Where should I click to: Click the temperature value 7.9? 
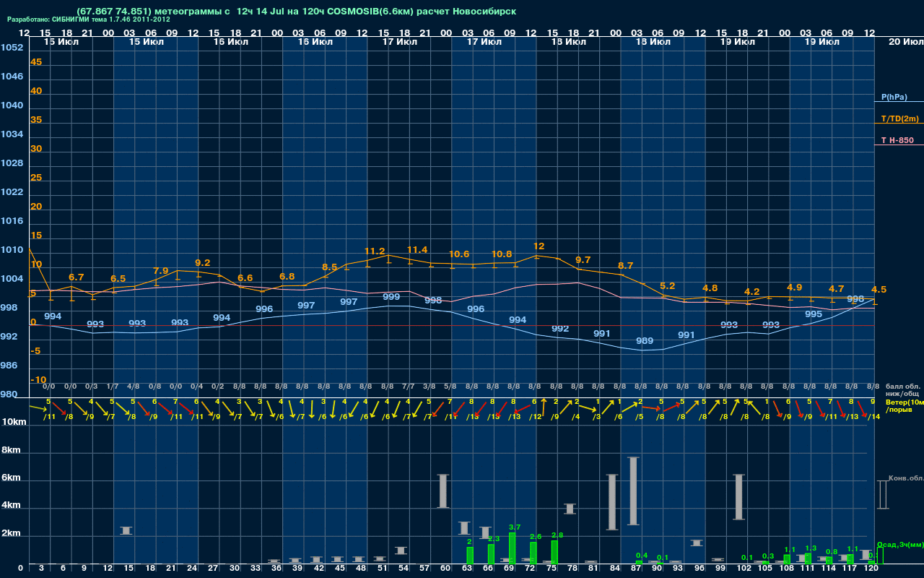160,271
